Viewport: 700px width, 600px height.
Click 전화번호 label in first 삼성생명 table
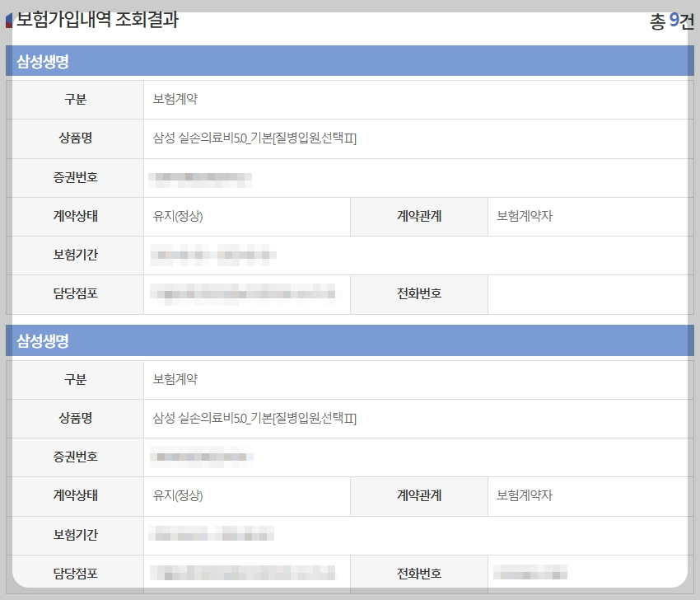click(419, 293)
